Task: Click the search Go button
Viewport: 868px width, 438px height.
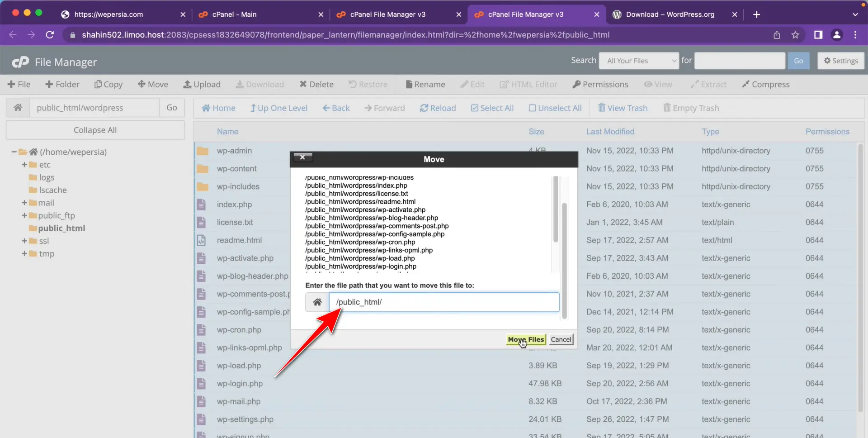Action: pos(798,61)
